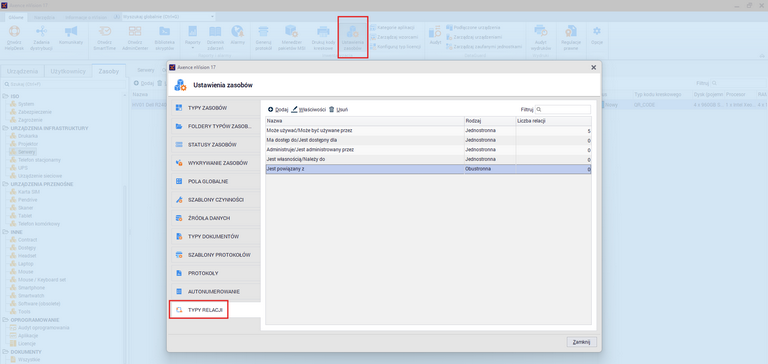Select row 'Ma dostęp do/Jest dostępny dla'
The image size is (768, 364).
[429, 141]
